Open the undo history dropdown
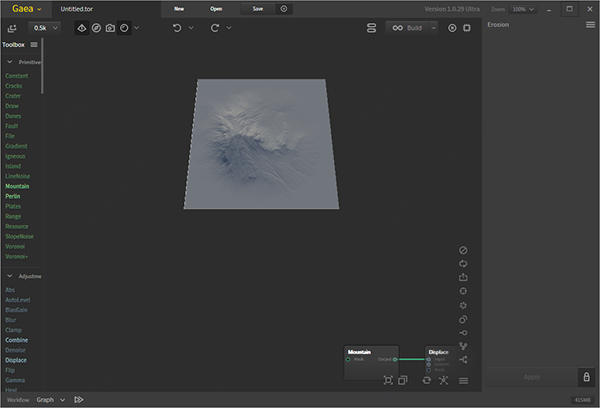This screenshot has width=600, height=408. pyautogui.click(x=191, y=28)
